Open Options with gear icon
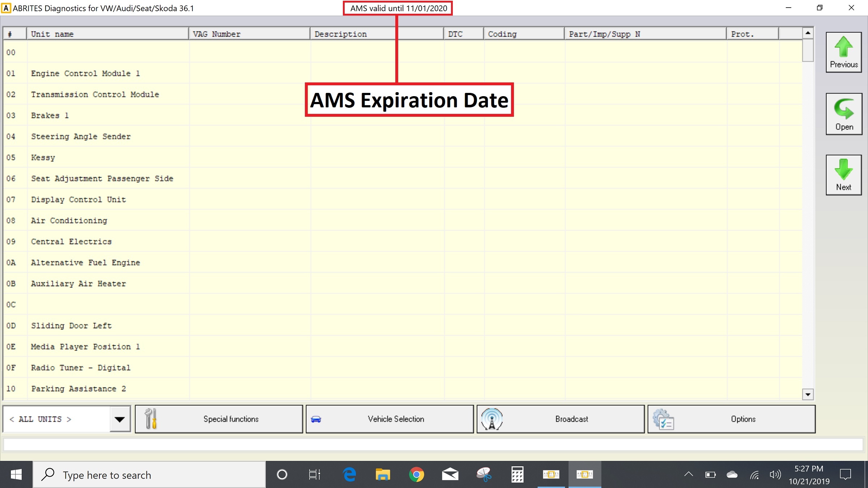 [731, 419]
